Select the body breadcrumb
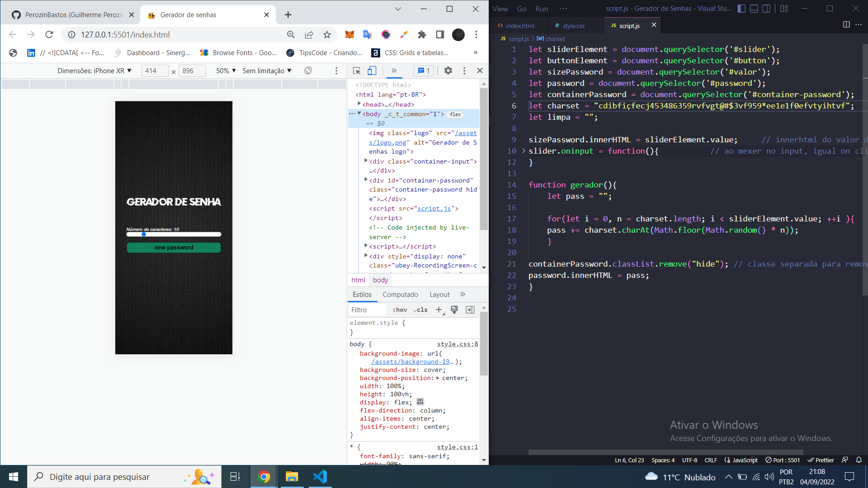 point(380,280)
